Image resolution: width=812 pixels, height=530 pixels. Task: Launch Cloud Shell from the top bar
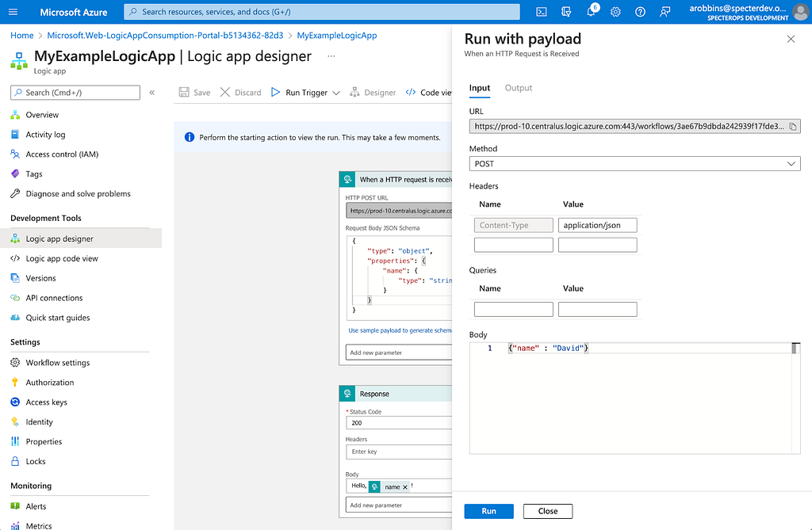pos(541,12)
